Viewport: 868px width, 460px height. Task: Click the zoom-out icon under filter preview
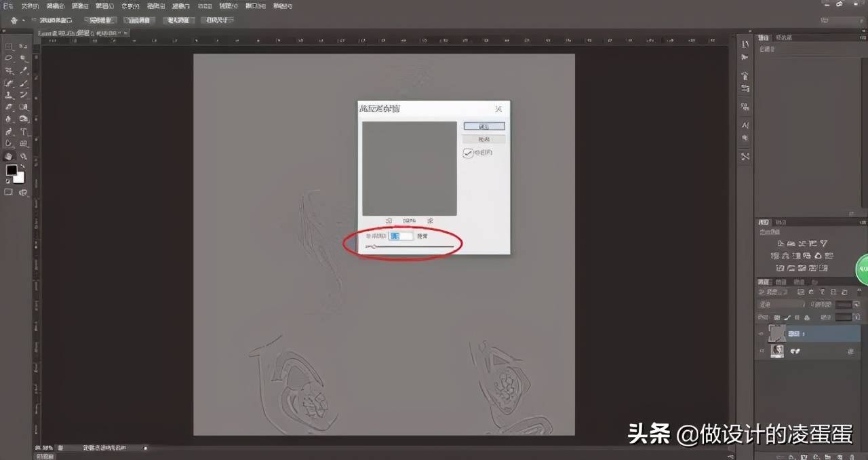pos(389,221)
